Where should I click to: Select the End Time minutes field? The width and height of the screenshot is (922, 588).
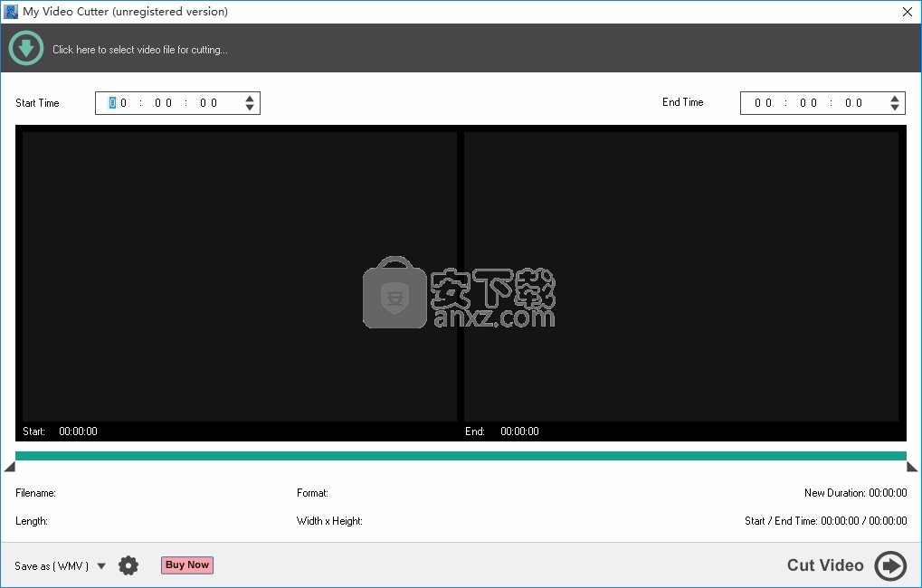click(x=808, y=103)
